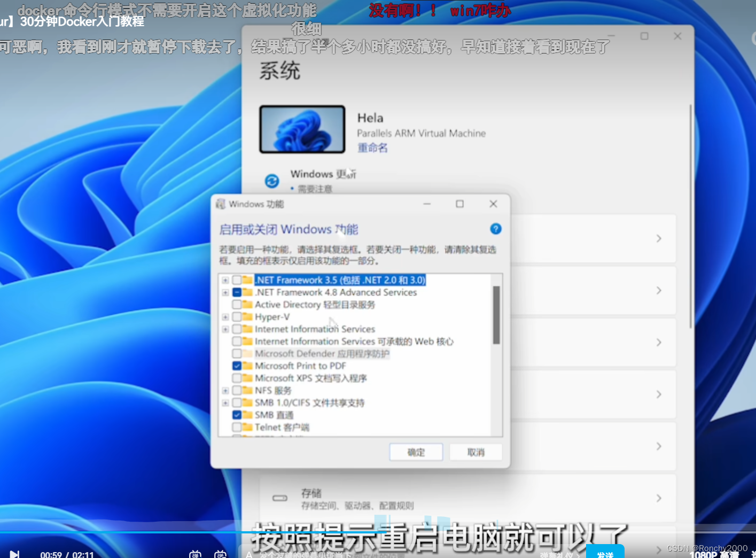Click the Hela device wallpaper thumbnail
756x558 pixels.
pyautogui.click(x=302, y=129)
